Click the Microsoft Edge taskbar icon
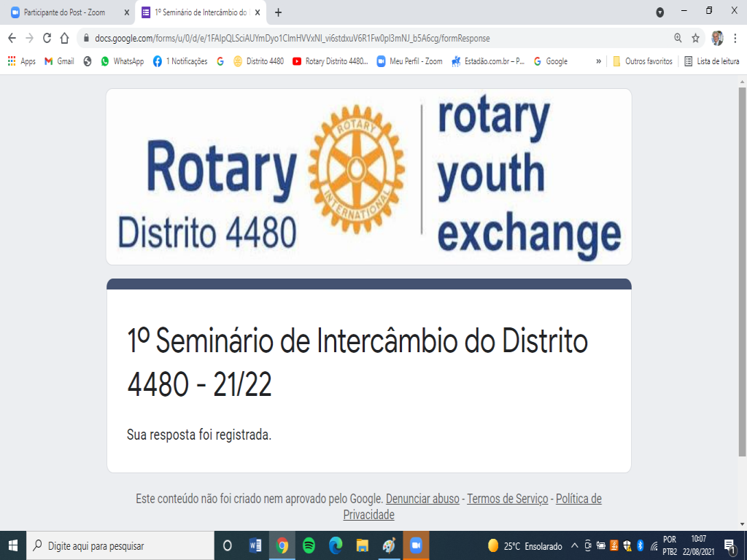This screenshot has height=560, width=747. click(336, 545)
